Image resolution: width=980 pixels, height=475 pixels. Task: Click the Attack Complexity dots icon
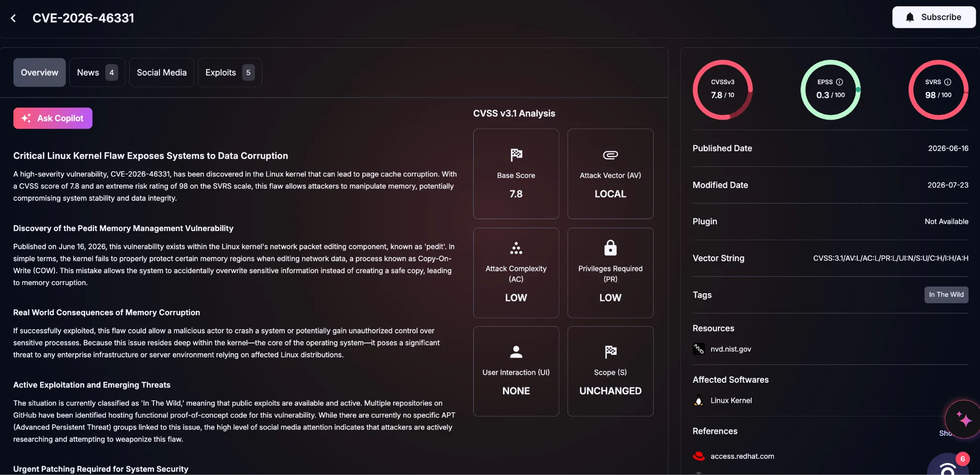pyautogui.click(x=516, y=248)
